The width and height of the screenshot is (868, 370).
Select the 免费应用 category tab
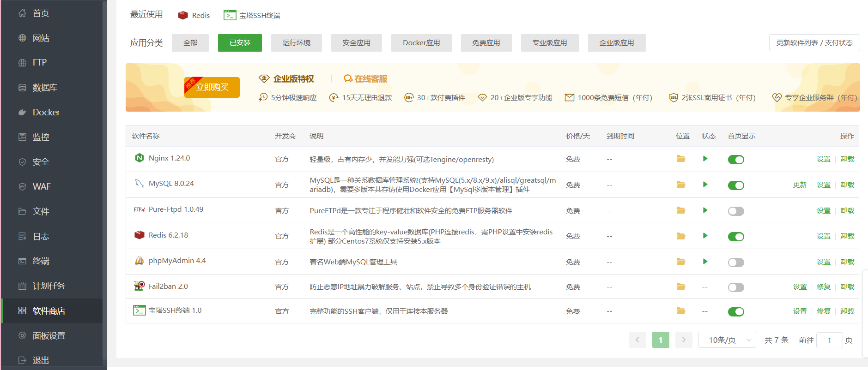[x=486, y=43]
